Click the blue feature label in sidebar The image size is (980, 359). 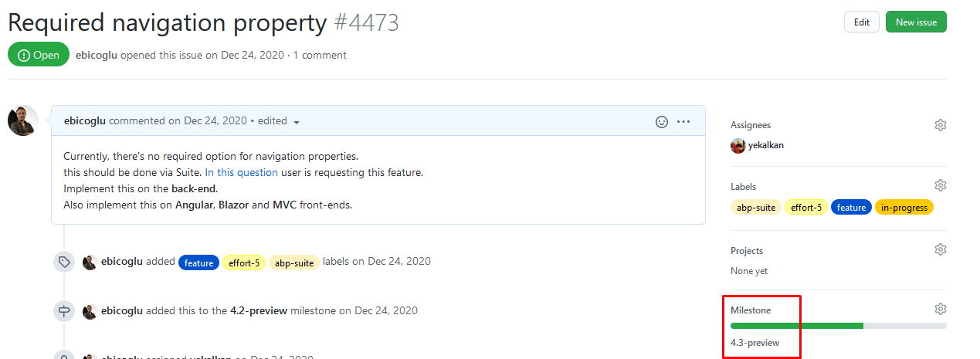click(851, 208)
